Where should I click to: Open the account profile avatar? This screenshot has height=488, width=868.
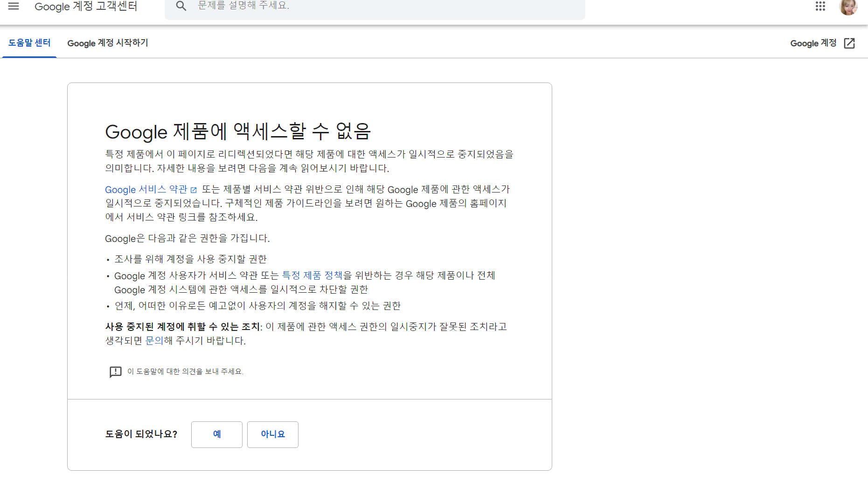pos(848,7)
